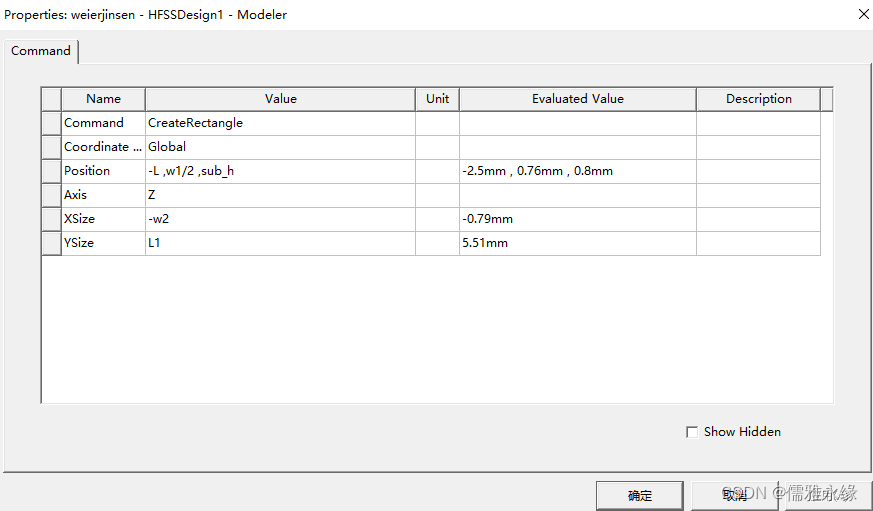Select the Name column header
This screenshot has height=511, width=873.
point(104,99)
